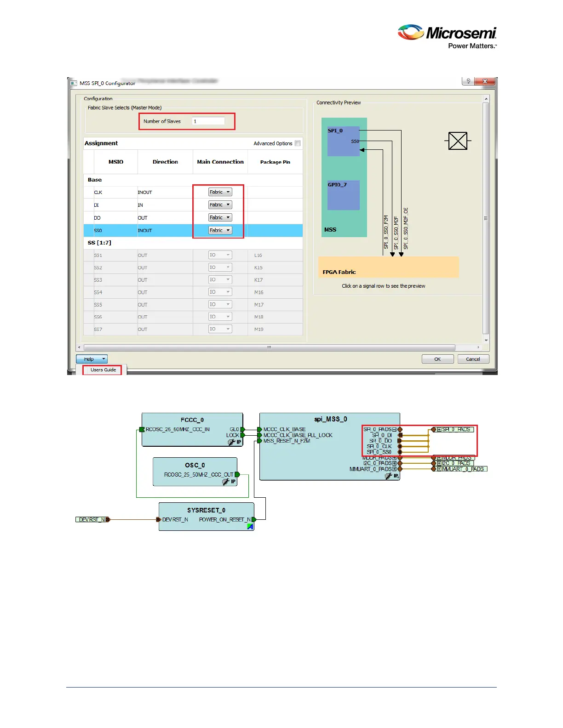Click the dialog vertical scrollbar thumb
Image resolution: width=563 pixels, height=728 pixels.
click(486, 218)
